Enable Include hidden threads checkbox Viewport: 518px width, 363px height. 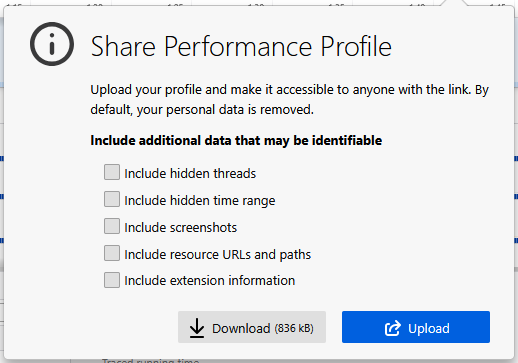coord(112,172)
